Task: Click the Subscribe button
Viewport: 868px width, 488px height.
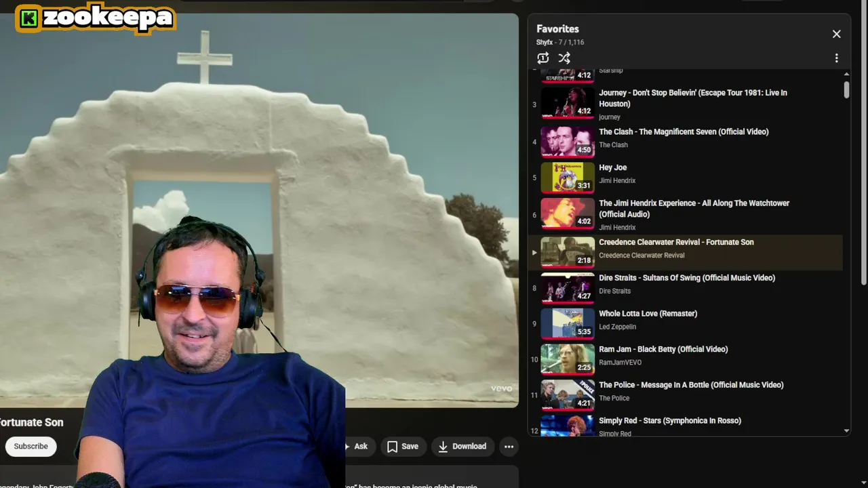Action: (31, 446)
